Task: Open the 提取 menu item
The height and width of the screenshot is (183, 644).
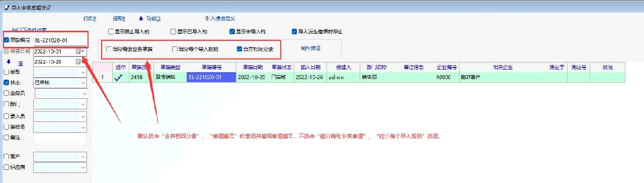Action: point(119,19)
